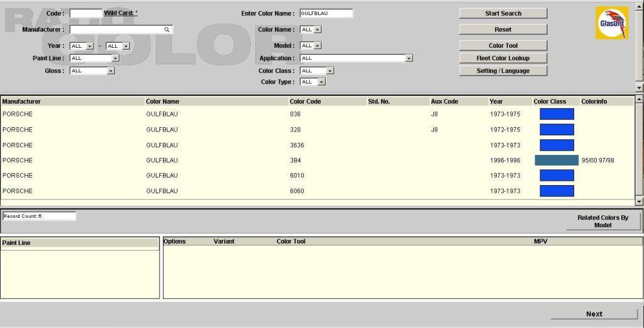
Task: Select the blue swatch for code 328
Action: [x=557, y=130]
